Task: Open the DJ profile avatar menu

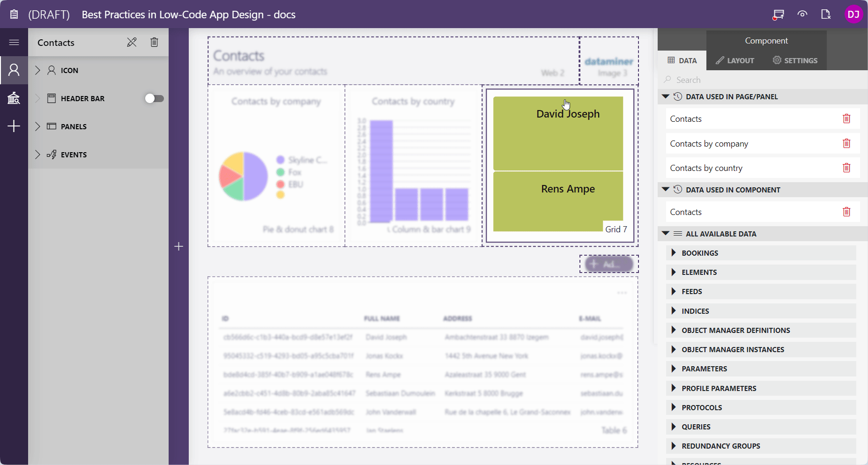Action: 853,14
